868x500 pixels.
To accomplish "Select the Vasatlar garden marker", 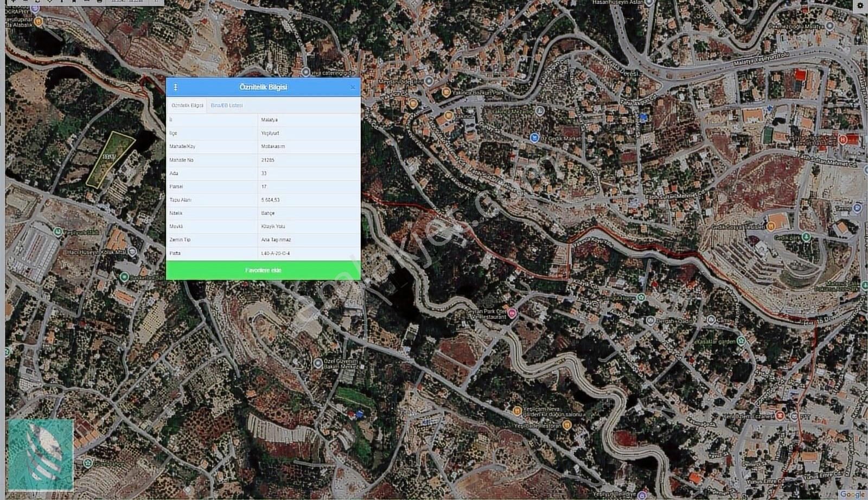I will coord(741,341).
